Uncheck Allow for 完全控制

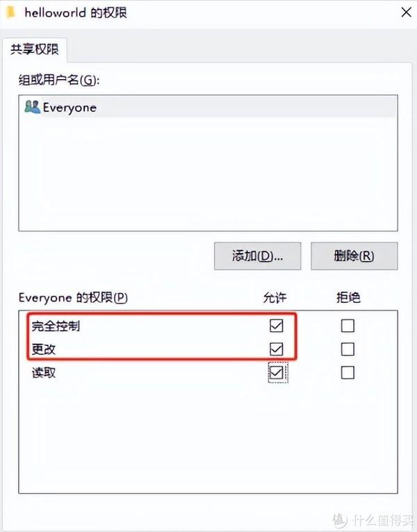[276, 325]
